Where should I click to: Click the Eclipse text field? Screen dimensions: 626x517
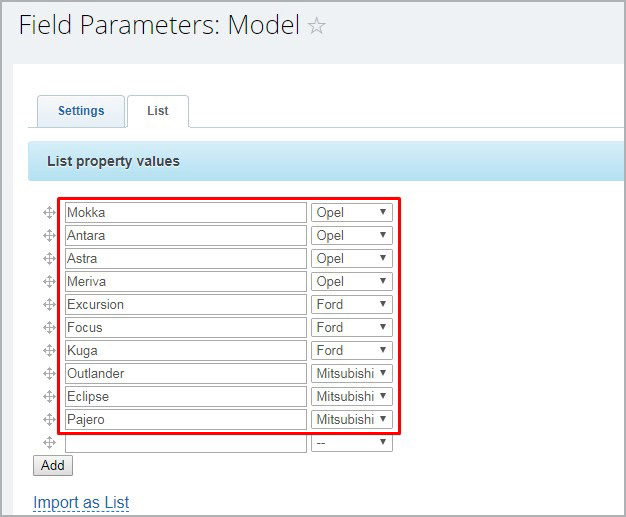[186, 396]
